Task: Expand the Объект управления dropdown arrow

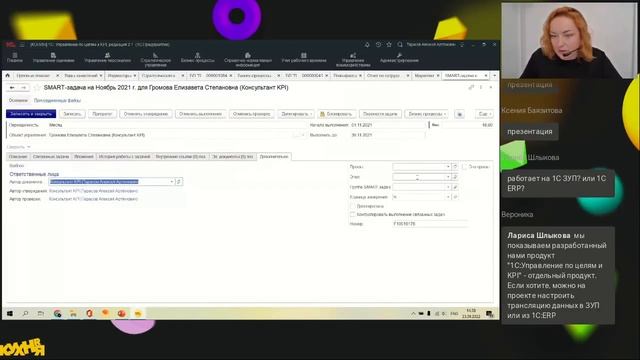Action: (x=303, y=135)
